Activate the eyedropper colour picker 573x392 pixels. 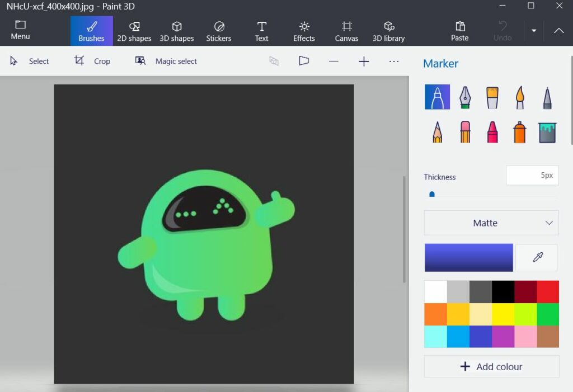point(536,257)
